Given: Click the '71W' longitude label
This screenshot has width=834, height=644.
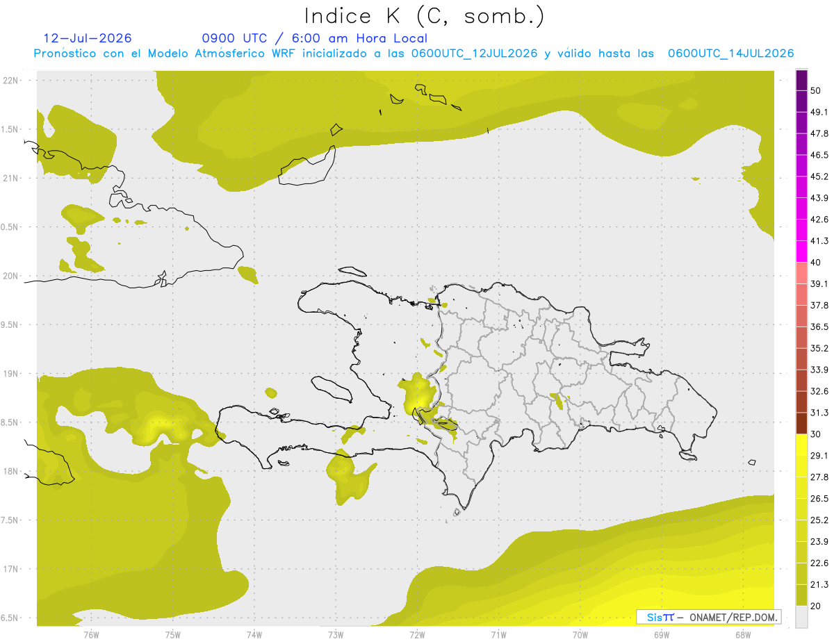Looking at the screenshot, I should [498, 635].
